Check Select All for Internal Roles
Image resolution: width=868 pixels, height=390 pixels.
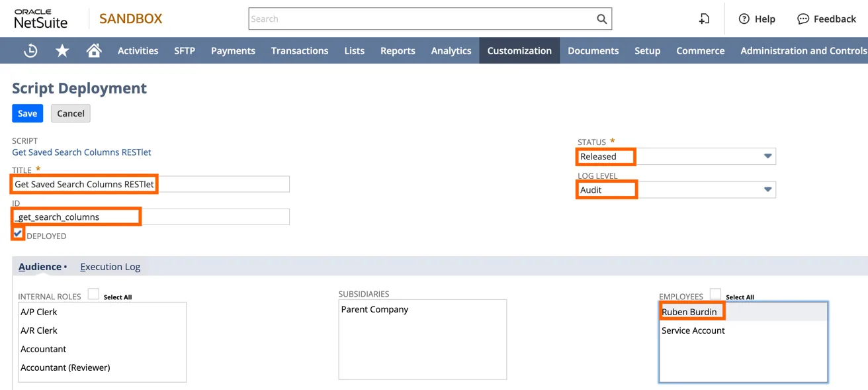(x=93, y=294)
